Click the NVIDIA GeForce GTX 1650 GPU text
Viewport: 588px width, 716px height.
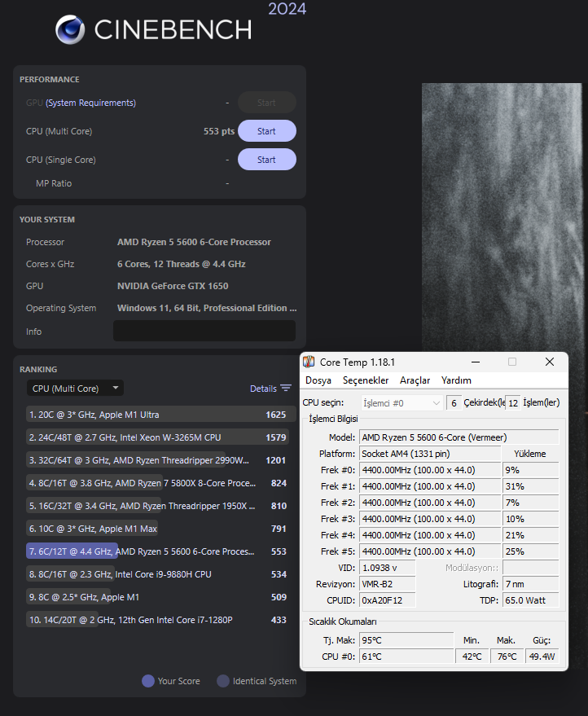click(x=173, y=286)
